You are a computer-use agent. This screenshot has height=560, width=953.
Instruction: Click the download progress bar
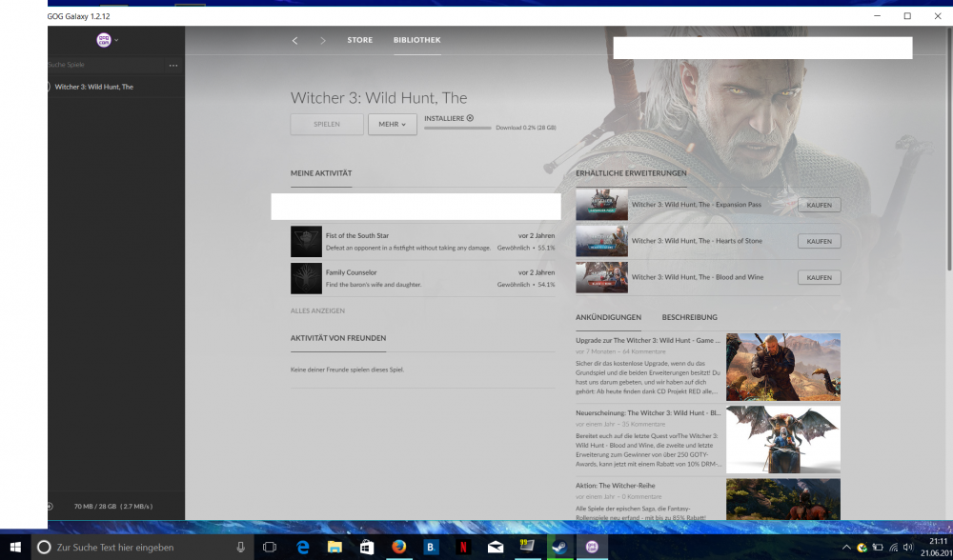457,128
